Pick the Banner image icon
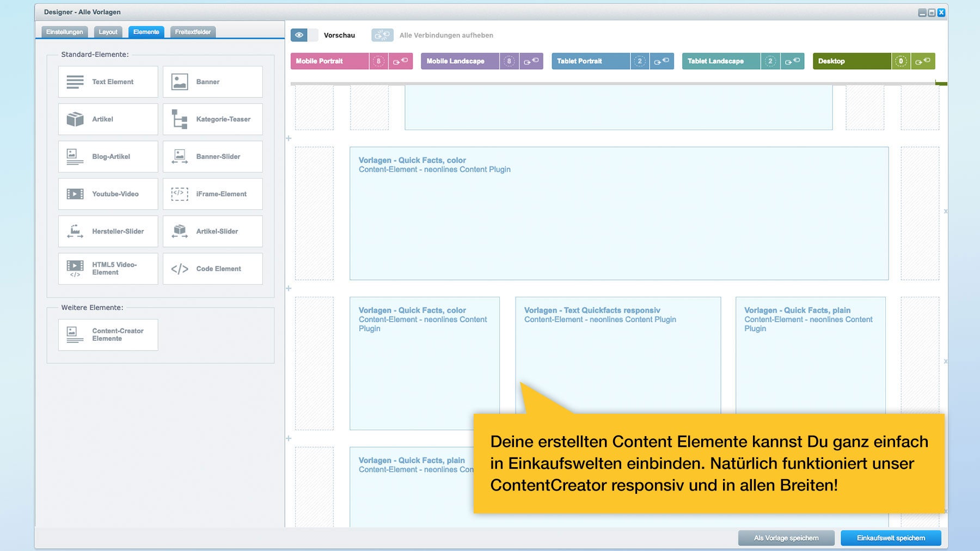This screenshot has height=551, width=980. point(180,82)
